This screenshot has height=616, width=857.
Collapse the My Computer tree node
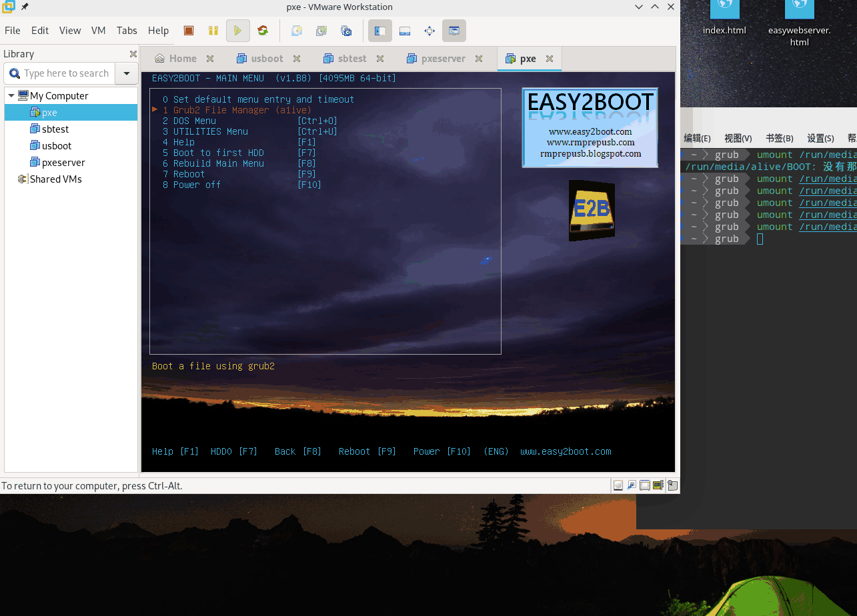point(11,96)
